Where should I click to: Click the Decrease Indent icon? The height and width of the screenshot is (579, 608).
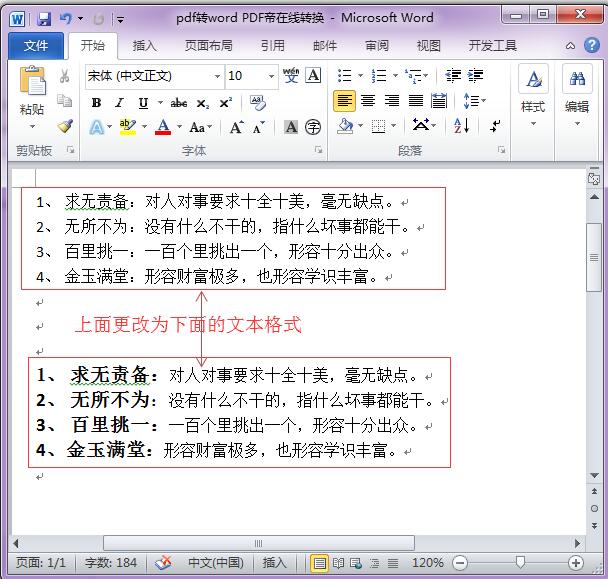click(x=453, y=75)
